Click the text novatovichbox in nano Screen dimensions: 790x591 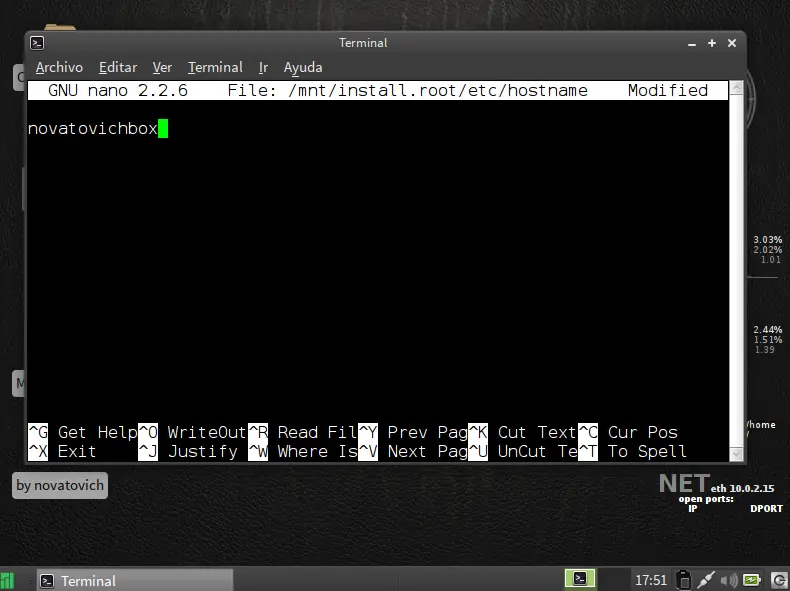click(x=93, y=128)
